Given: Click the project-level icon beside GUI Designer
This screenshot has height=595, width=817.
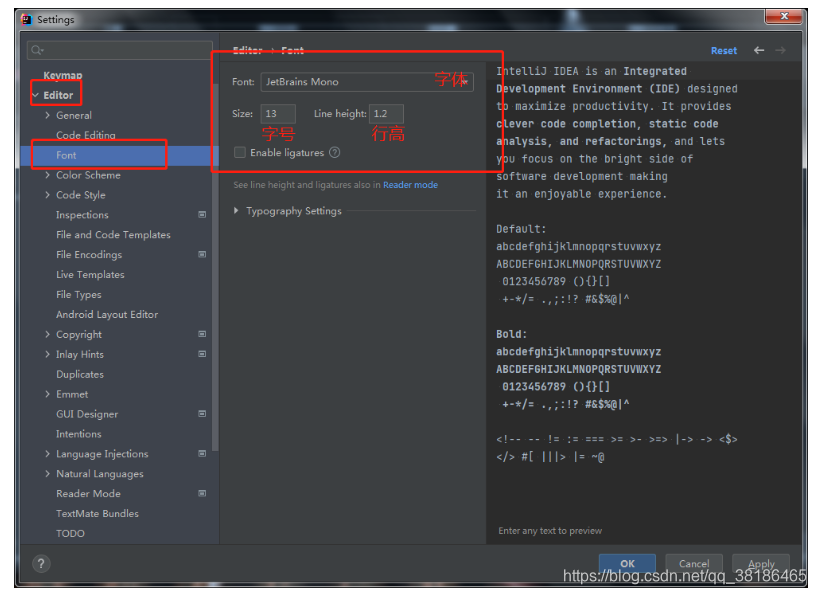Looking at the screenshot, I should point(202,414).
